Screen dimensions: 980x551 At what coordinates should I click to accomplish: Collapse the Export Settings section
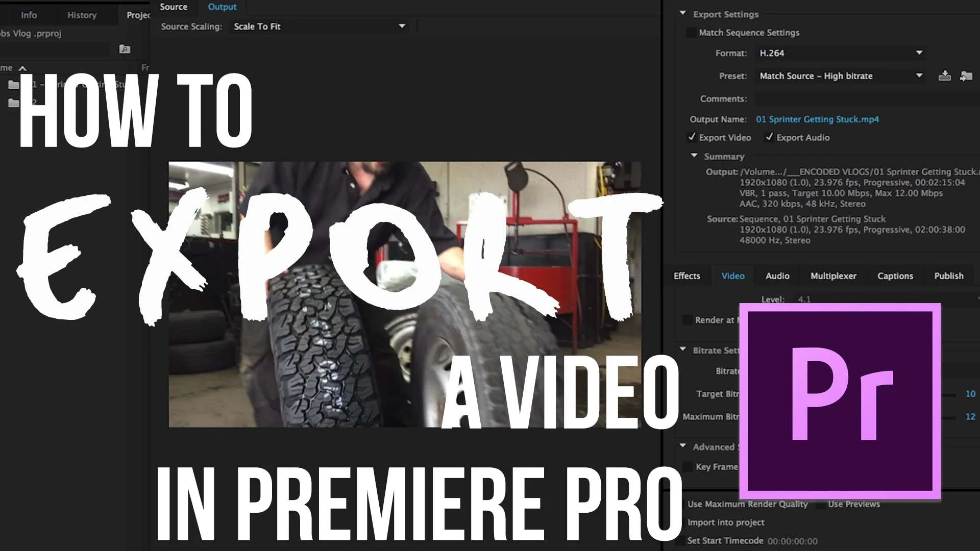click(x=682, y=13)
